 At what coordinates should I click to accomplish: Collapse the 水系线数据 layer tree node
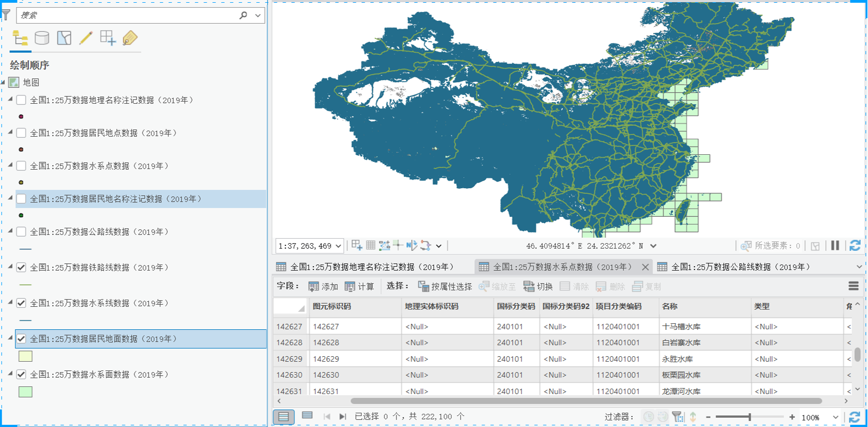coord(10,302)
